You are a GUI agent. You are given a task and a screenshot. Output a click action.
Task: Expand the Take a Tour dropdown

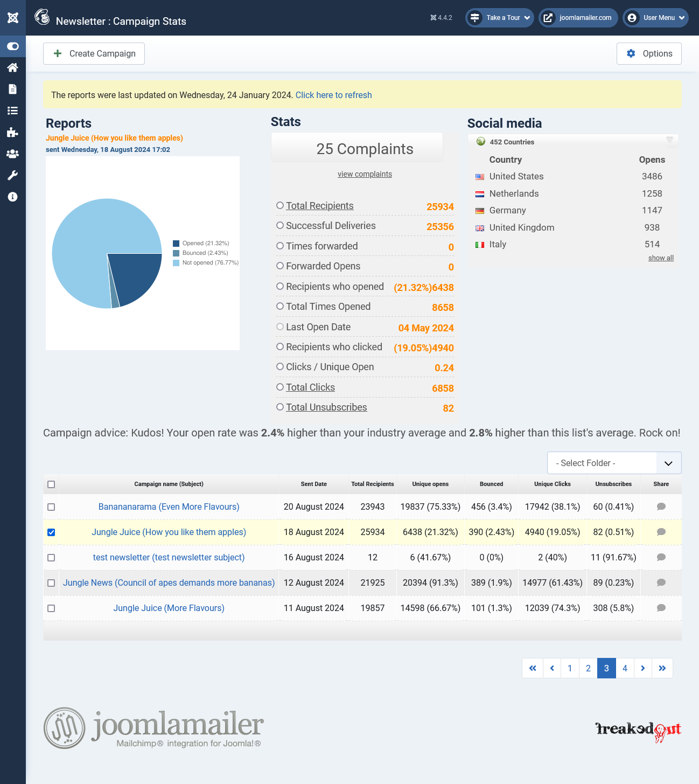pos(500,18)
